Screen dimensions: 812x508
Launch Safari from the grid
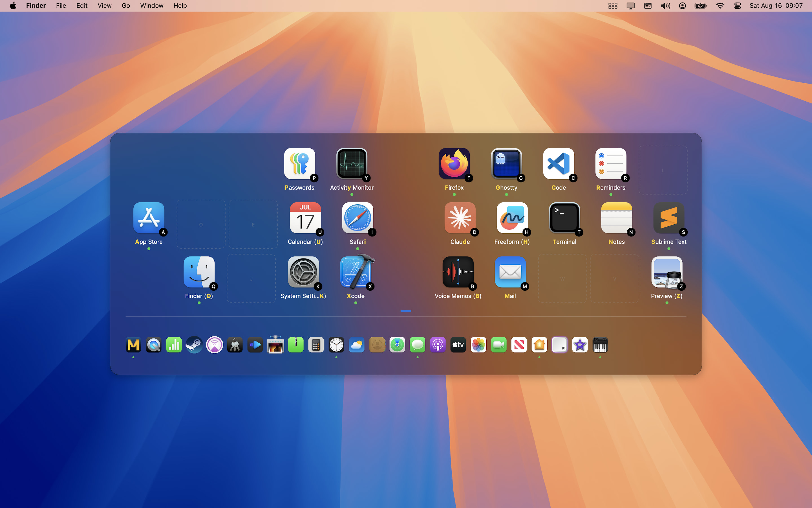tap(357, 218)
